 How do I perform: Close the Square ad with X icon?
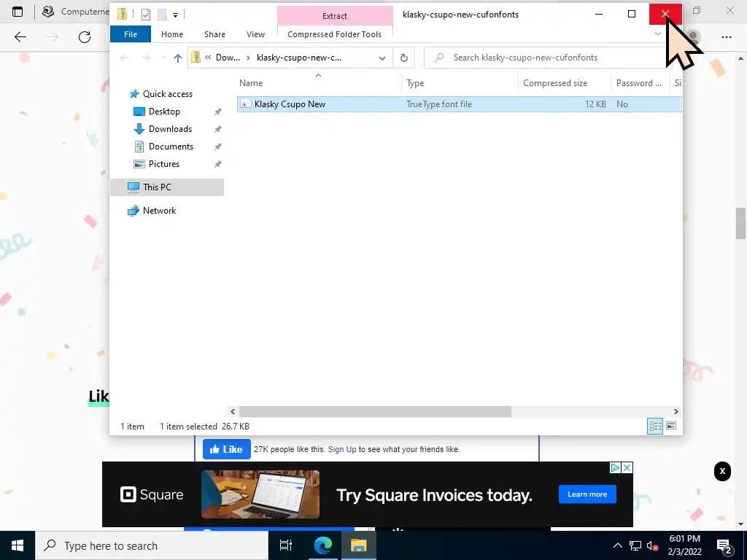(627, 467)
